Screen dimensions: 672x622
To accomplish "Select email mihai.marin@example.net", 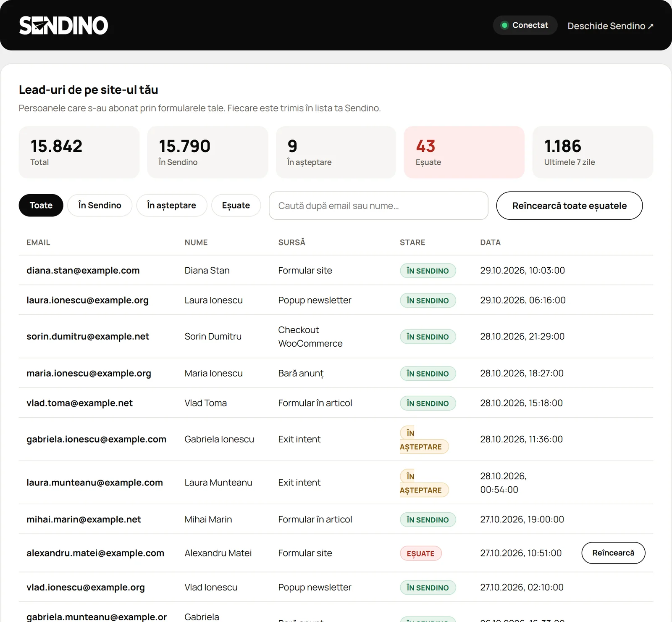I will [x=84, y=519].
